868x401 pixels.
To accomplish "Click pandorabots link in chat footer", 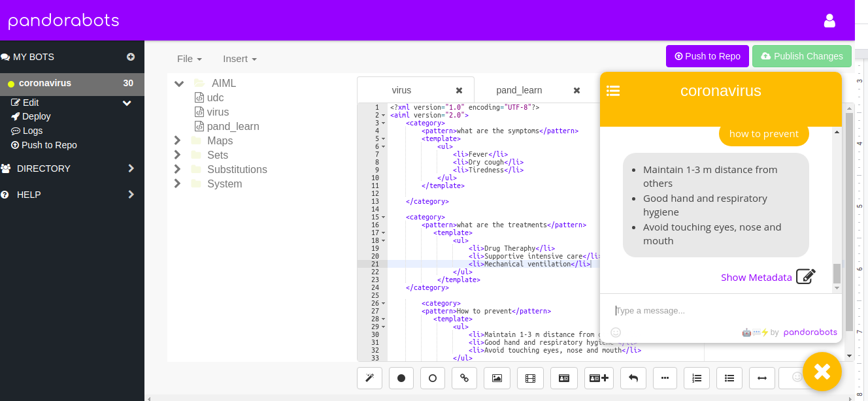I will pyautogui.click(x=810, y=332).
